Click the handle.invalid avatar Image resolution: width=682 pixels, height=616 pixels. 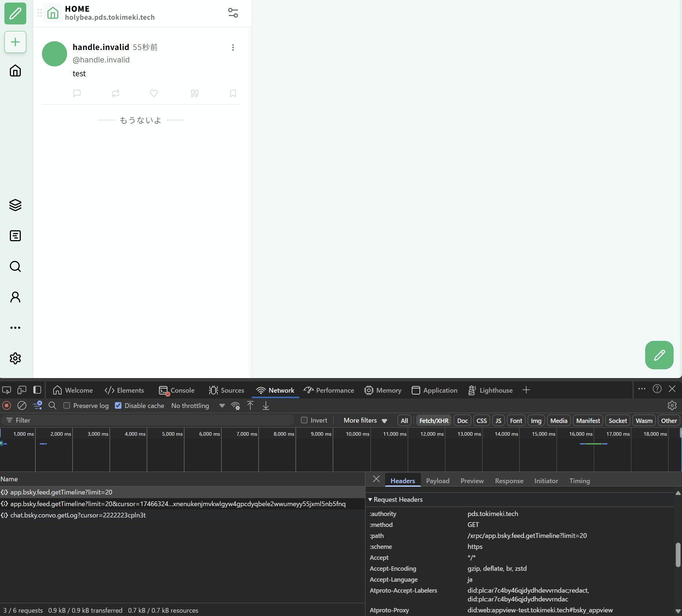(55, 54)
